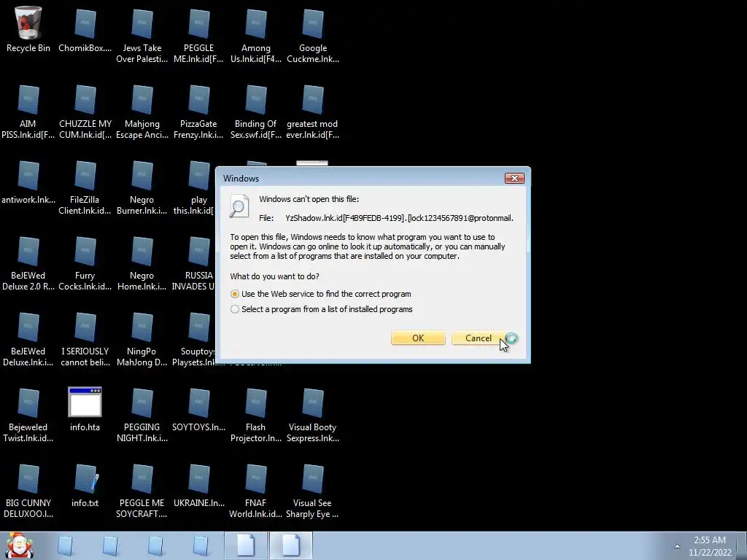The width and height of the screenshot is (747, 560).
Task: Open the Santa-themed Start button
Action: (x=20, y=545)
